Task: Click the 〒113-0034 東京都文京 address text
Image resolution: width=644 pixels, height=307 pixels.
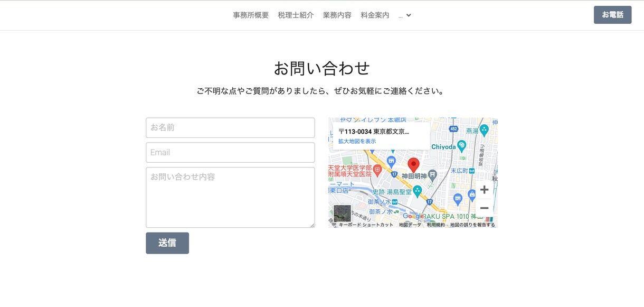Action: 374,132
